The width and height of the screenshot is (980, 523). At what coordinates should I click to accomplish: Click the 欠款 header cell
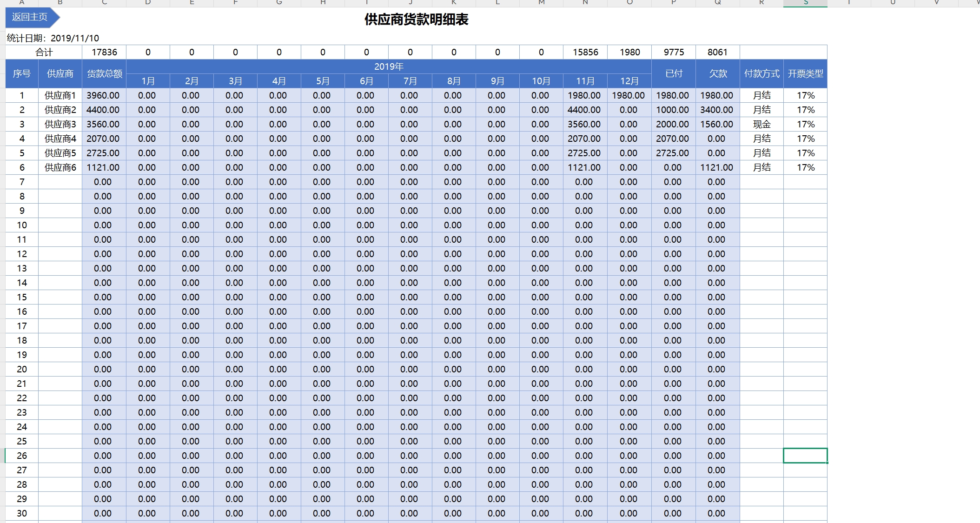717,73
